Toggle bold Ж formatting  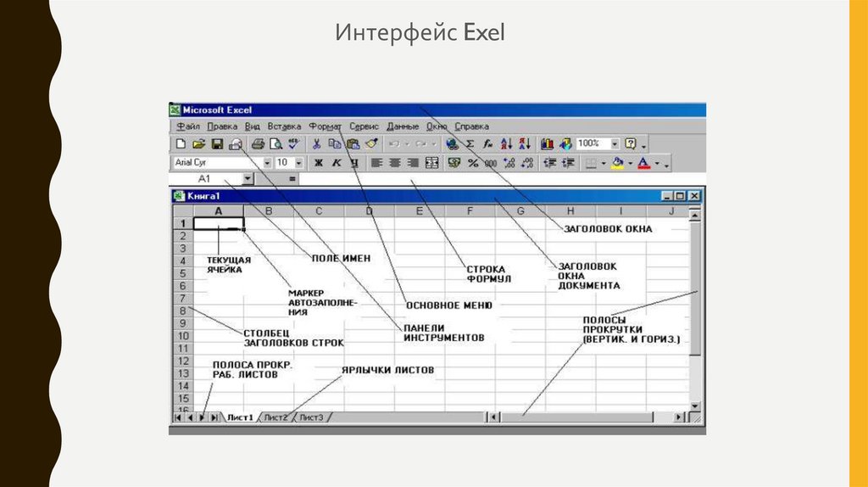click(319, 163)
